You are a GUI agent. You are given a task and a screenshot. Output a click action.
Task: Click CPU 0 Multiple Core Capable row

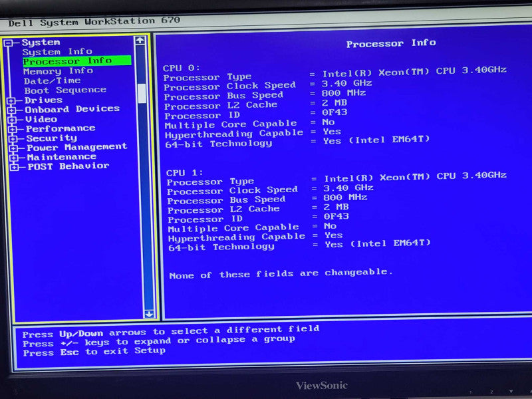(x=250, y=124)
